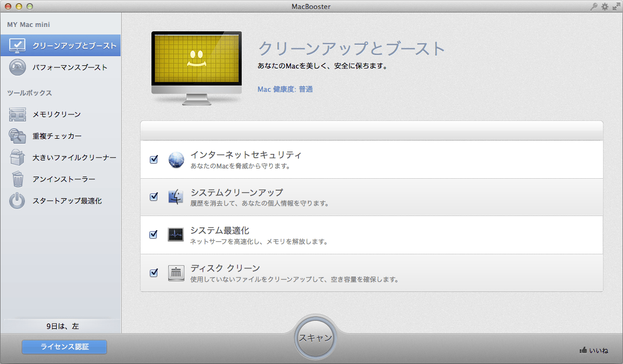
Task: Click the 大きいファイルクリーナー box icon
Action: click(17, 157)
